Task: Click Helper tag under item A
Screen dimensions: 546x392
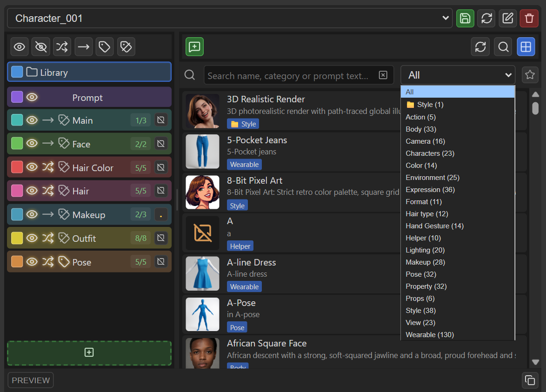Action: [240, 246]
